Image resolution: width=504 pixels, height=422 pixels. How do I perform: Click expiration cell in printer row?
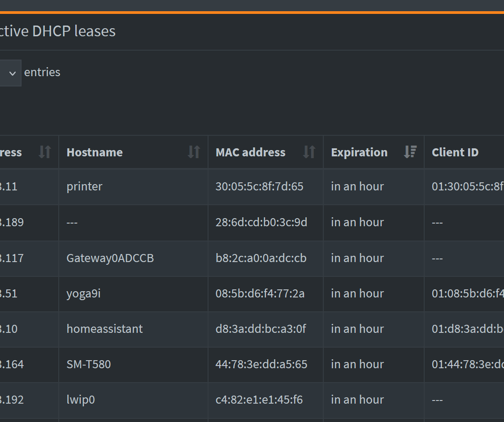pos(374,187)
